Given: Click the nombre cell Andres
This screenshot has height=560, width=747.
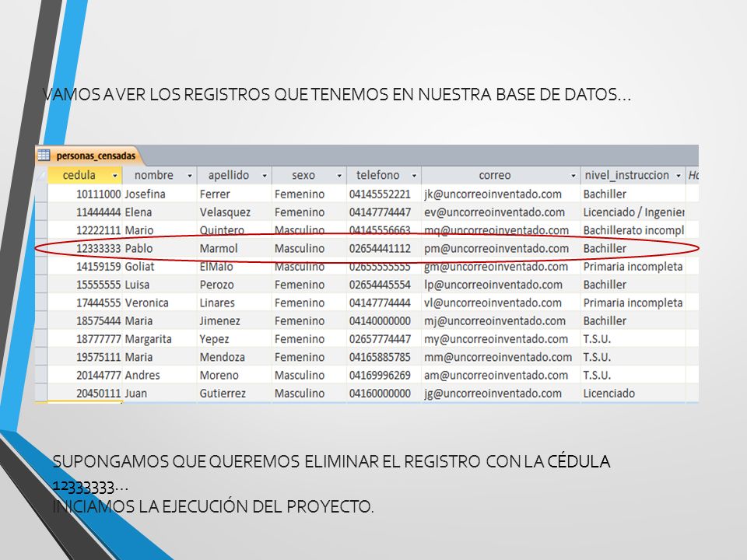Looking at the screenshot, I should 160,375.
